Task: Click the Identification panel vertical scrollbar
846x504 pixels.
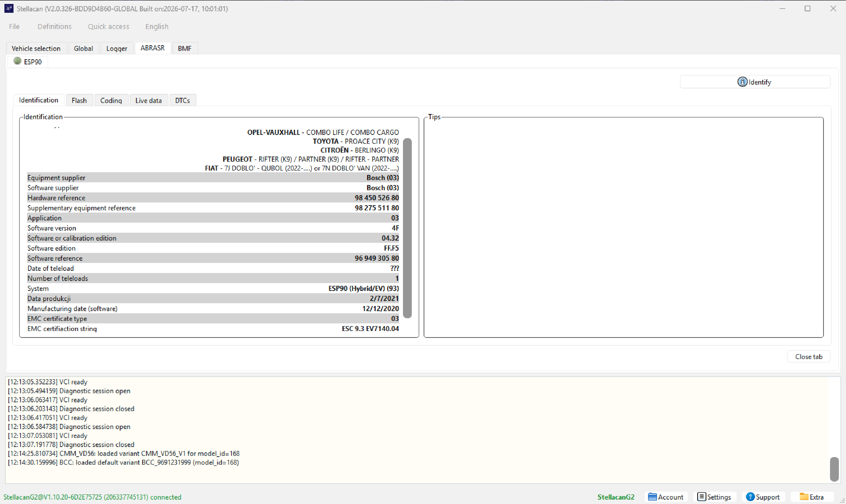Action: point(407,228)
